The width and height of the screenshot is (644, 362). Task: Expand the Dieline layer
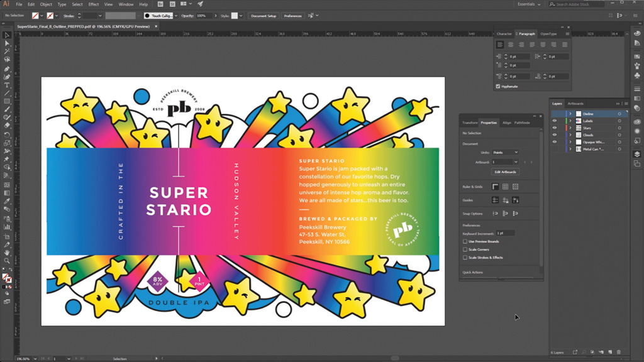(x=570, y=114)
